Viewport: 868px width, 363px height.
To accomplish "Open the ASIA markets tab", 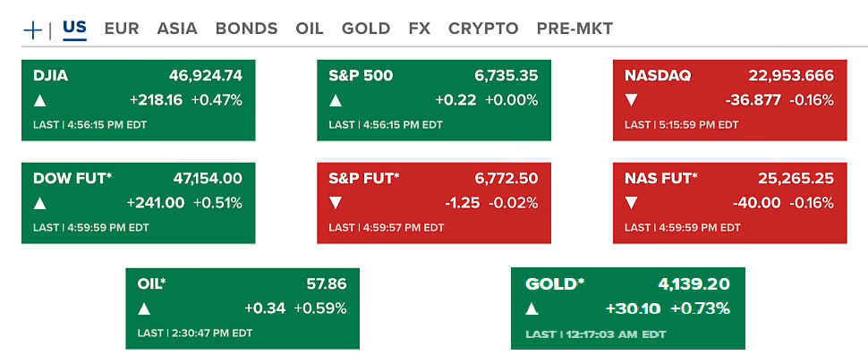I will (177, 29).
